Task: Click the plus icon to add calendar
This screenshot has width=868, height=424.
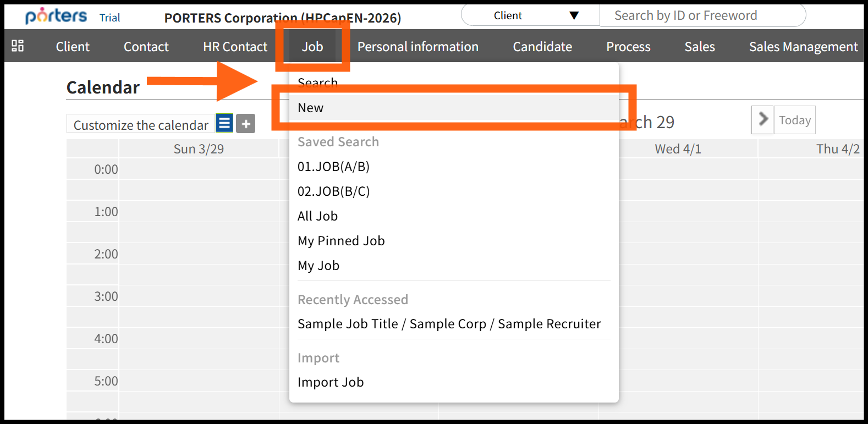Action: (246, 124)
